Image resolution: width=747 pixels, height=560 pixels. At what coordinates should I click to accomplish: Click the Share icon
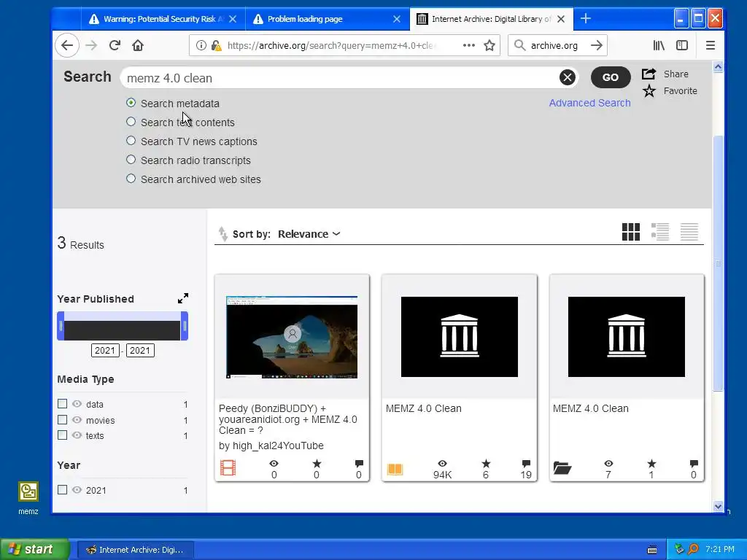649,74
